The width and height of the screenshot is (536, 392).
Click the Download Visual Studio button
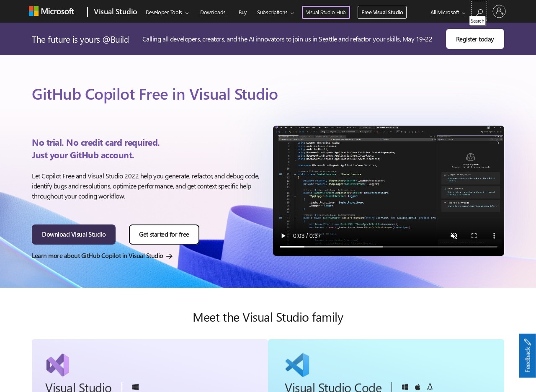pos(74,234)
